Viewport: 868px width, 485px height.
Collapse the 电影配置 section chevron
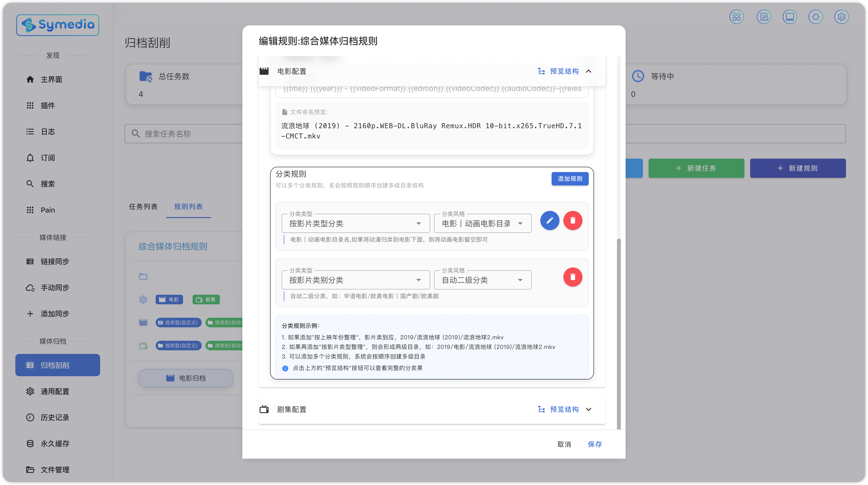click(x=589, y=71)
